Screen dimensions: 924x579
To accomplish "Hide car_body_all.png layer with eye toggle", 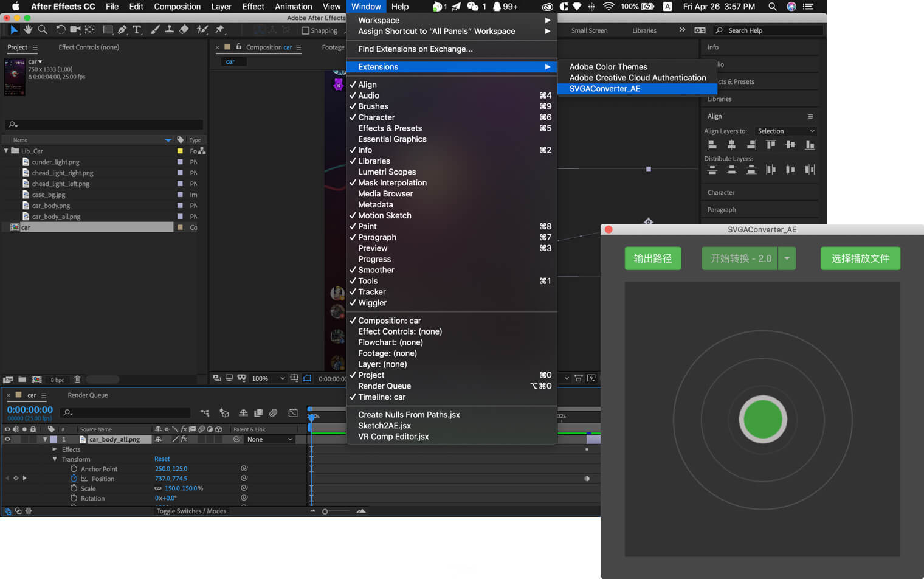I will [x=7, y=439].
